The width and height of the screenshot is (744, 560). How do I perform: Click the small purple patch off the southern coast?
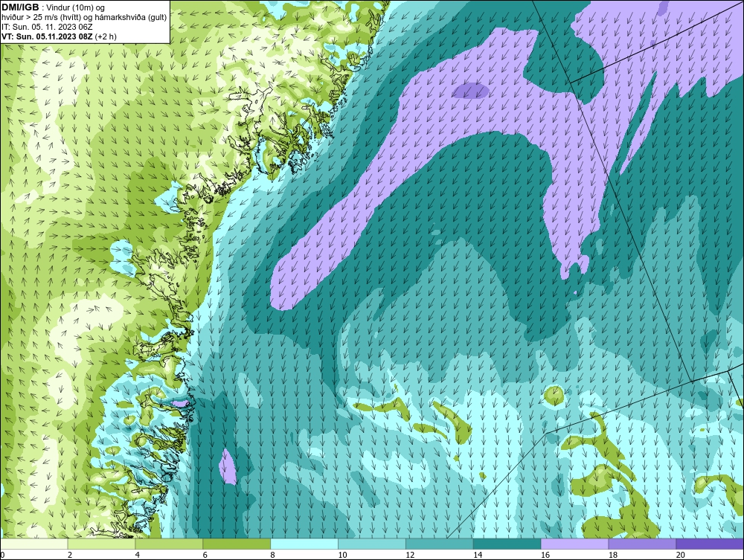[x=228, y=466]
